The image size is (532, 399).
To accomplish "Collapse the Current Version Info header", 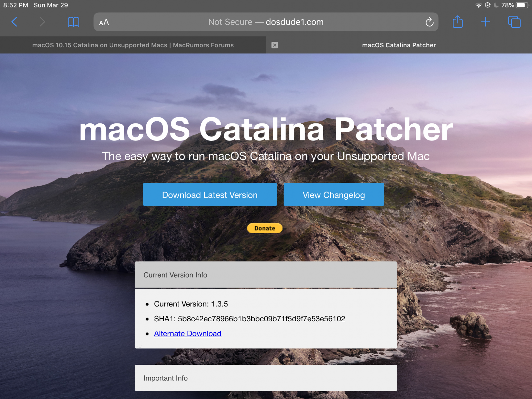I will pyautogui.click(x=265, y=275).
